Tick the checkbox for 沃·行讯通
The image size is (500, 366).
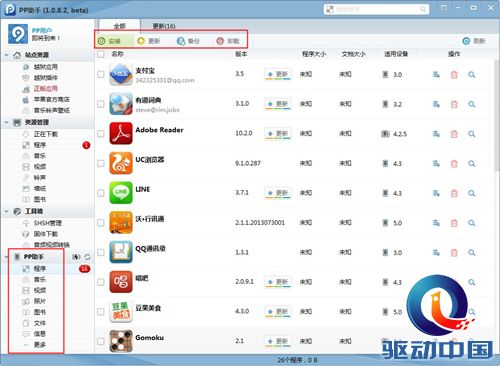[101, 223]
